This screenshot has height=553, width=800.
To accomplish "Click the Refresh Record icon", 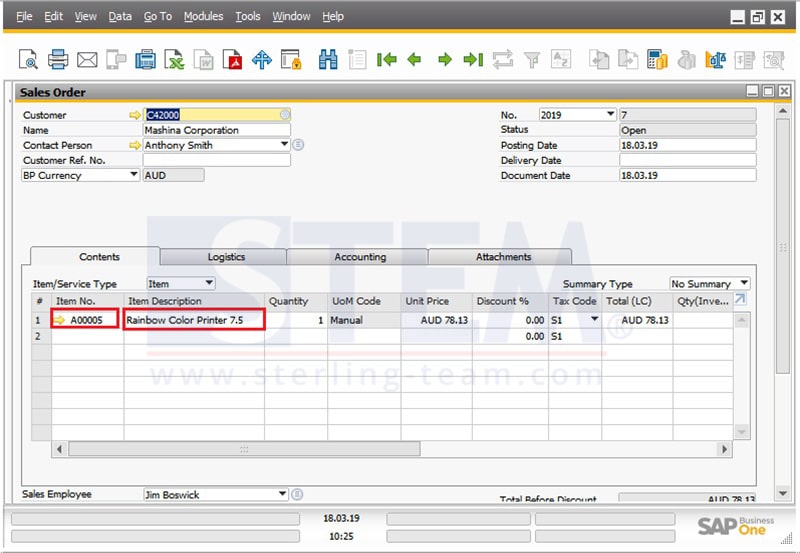I will pyautogui.click(x=503, y=60).
